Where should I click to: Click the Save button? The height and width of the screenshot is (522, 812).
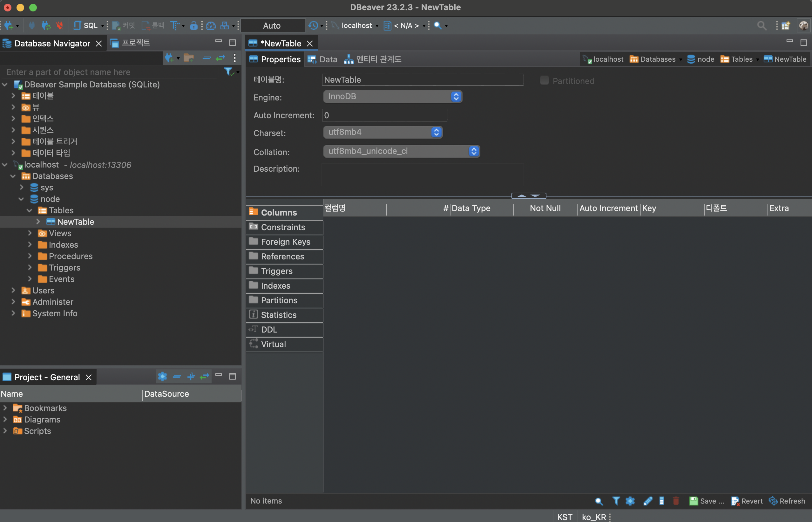click(707, 501)
